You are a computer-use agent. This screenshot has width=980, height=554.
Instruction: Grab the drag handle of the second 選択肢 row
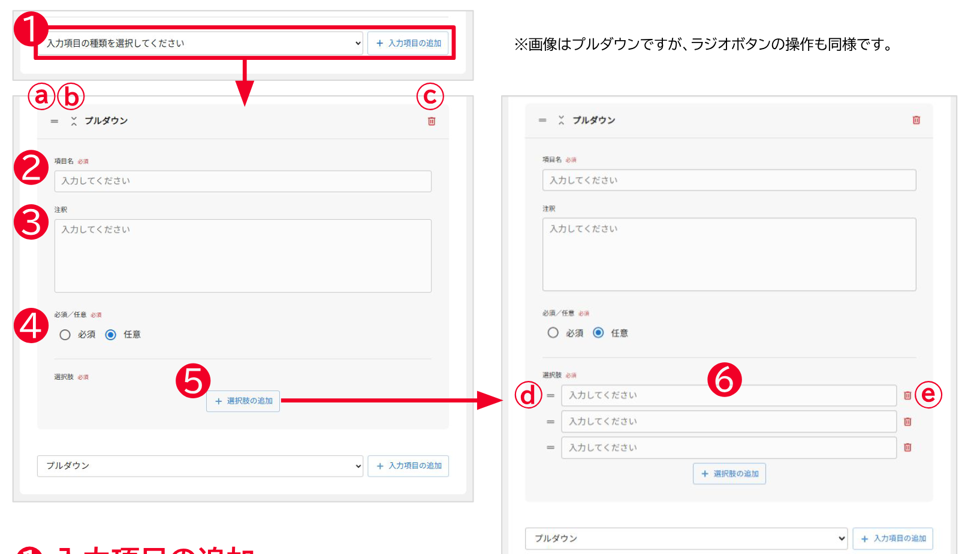click(550, 422)
